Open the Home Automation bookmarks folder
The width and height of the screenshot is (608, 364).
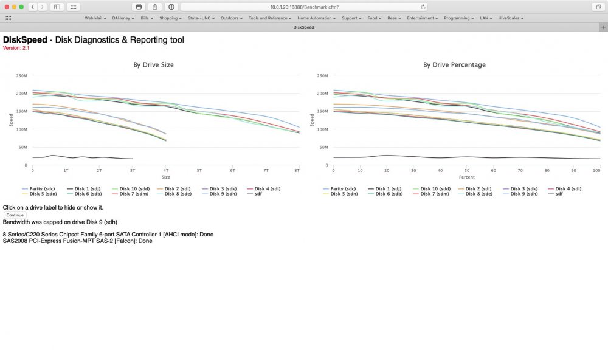316,18
